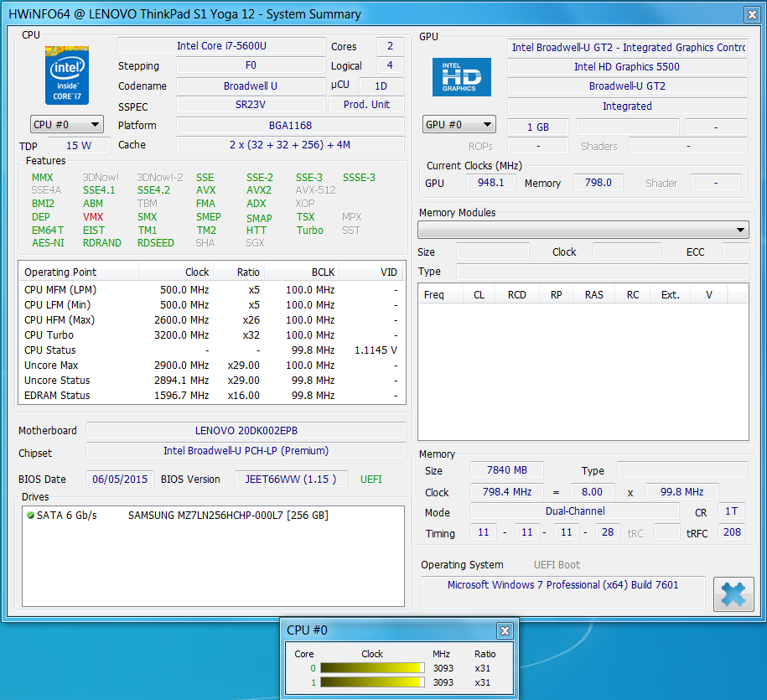Click the Intel Core i7 logo
This screenshot has width=767, height=700.
point(67,75)
